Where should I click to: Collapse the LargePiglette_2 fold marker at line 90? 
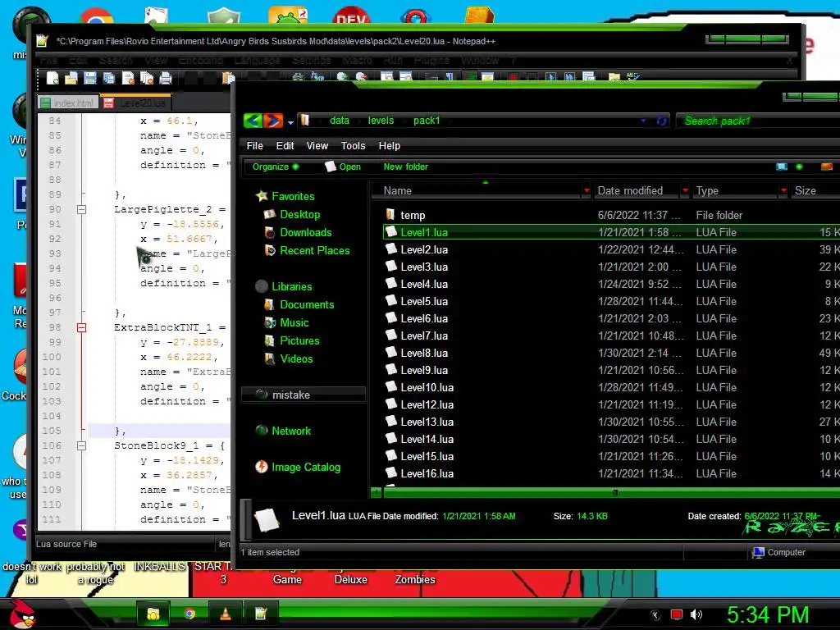pos(81,209)
